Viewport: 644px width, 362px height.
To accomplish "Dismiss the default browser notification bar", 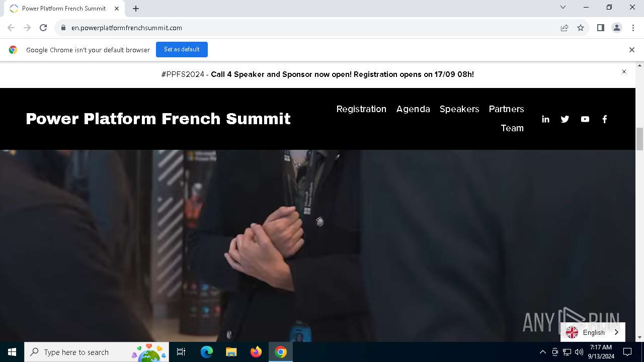I will (632, 50).
